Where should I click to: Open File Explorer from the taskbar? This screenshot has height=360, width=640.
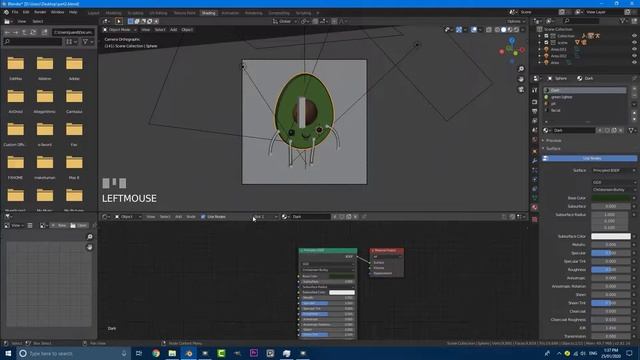[x=172, y=353]
